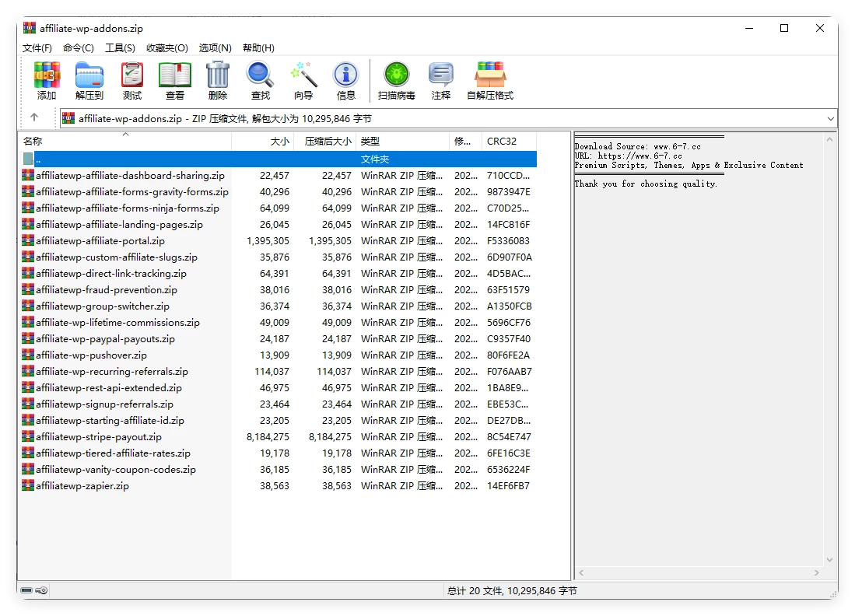Open the archive path dropdown arrow
Screen dimensions: 855x616
click(829, 118)
